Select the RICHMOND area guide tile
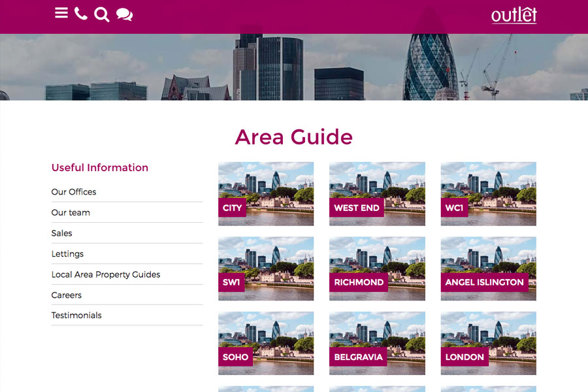The image size is (588, 392). 377,269
